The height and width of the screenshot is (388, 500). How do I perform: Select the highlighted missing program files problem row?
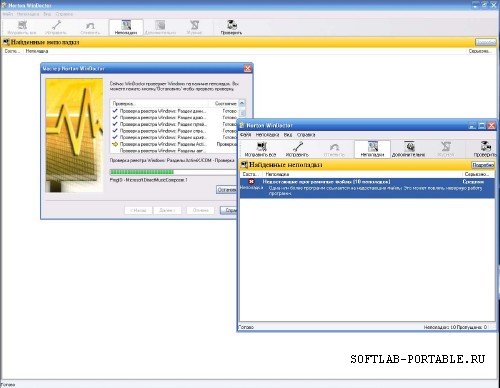click(367, 188)
